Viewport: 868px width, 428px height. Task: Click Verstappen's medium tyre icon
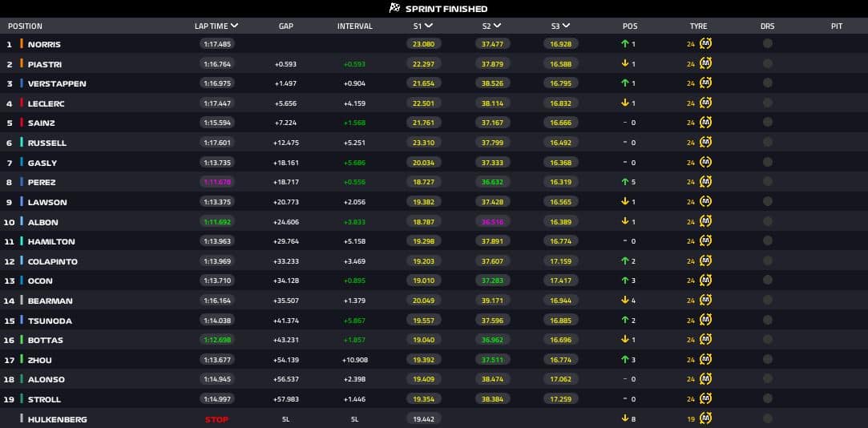pos(705,83)
